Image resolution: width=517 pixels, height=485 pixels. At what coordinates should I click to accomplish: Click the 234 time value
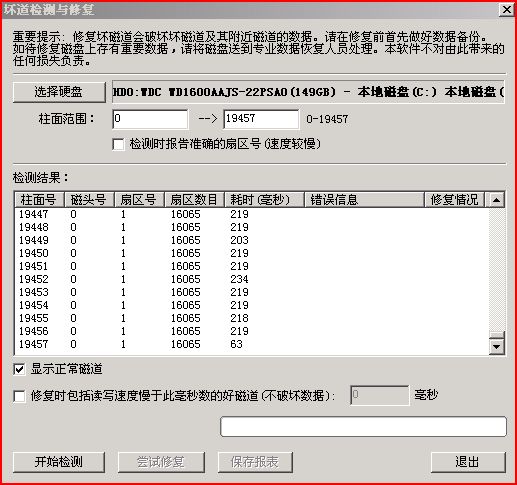point(239,279)
